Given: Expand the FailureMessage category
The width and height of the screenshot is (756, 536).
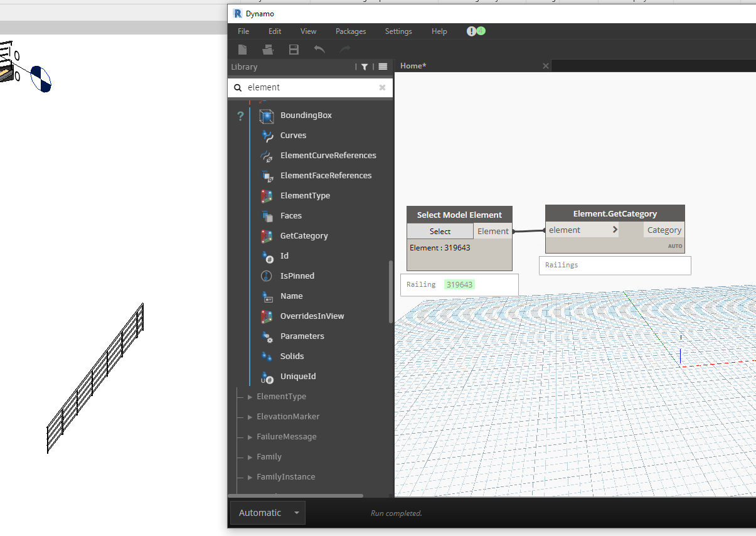Looking at the screenshot, I should (250, 437).
